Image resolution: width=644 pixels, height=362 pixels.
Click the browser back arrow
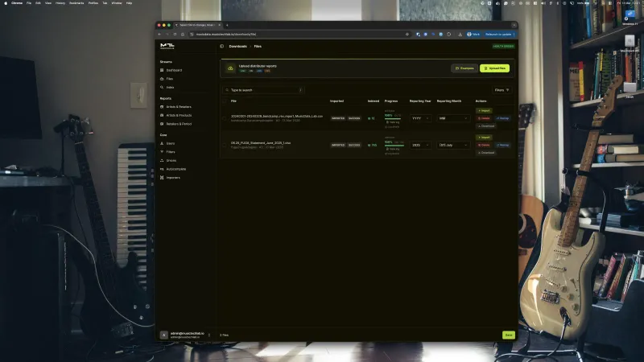[159, 34]
